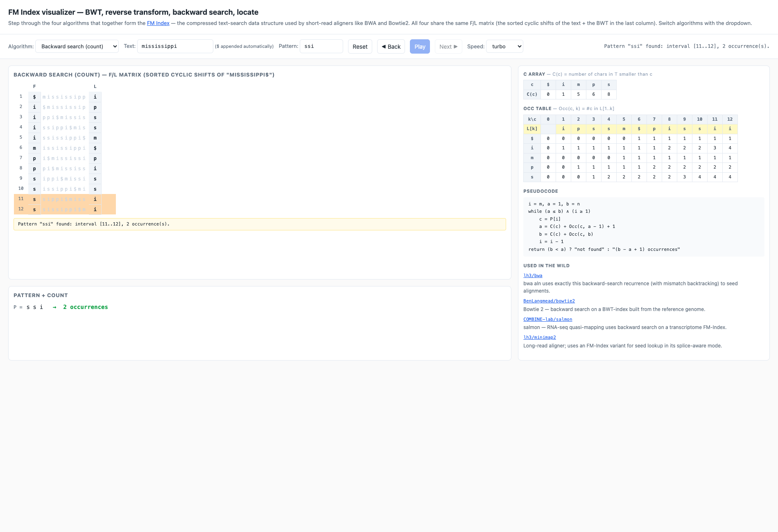Screen dimensions: 778x532
Task: Click the '2 occurrences' green result text
Action: [85, 307]
